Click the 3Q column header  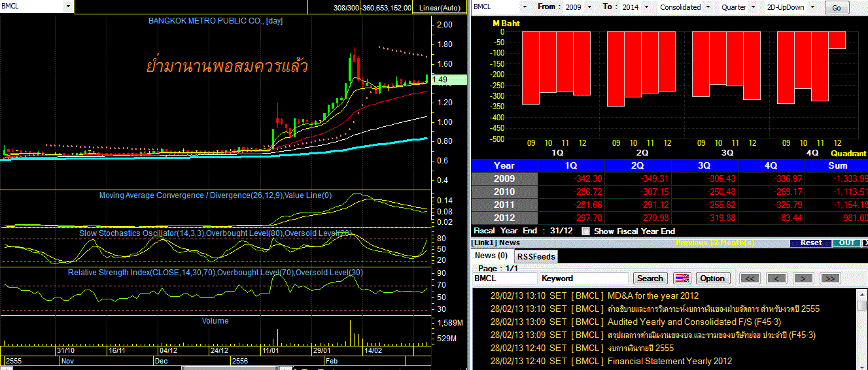(704, 166)
